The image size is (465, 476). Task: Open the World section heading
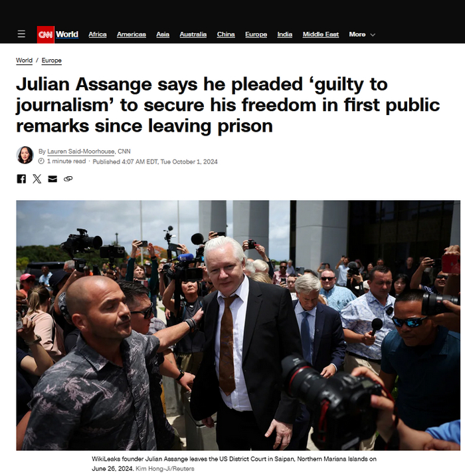(67, 35)
